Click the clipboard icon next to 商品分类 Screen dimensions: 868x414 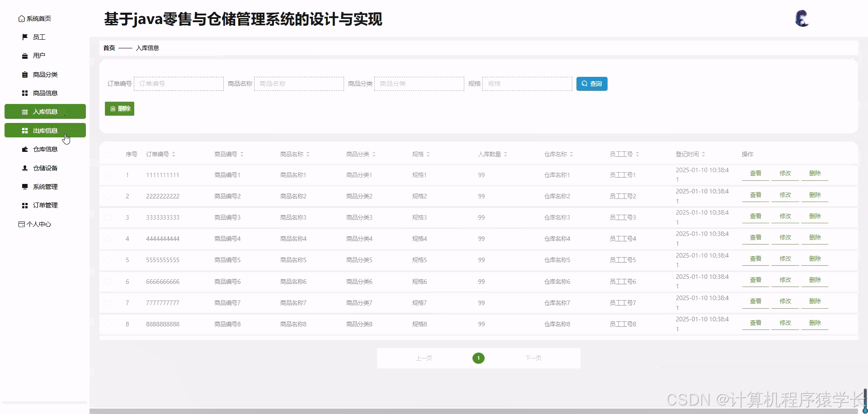[25, 75]
